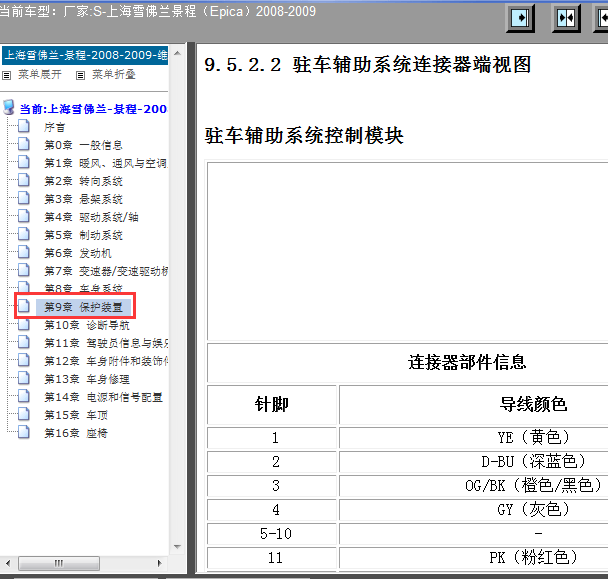608x579 pixels.
Task: Click the 导线颜色 column header
Action: (533, 404)
